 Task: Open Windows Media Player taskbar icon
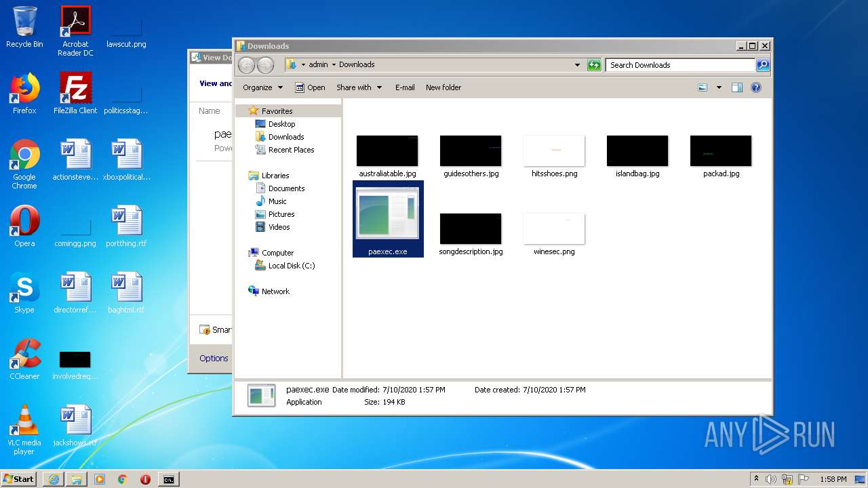tap(100, 479)
